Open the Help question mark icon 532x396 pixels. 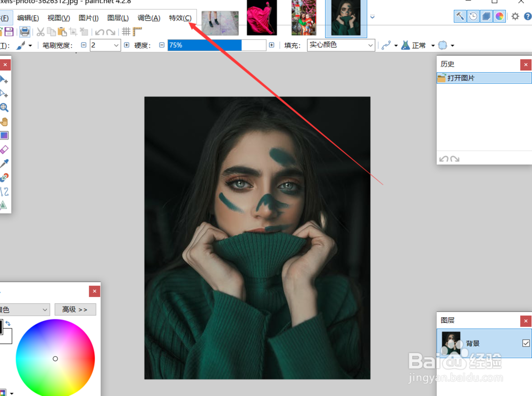(x=528, y=16)
